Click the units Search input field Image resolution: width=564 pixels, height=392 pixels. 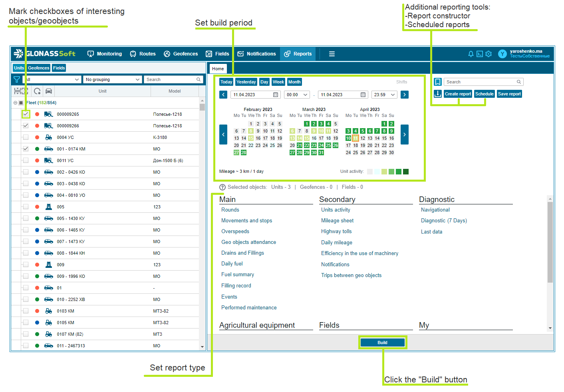pyautogui.click(x=171, y=79)
